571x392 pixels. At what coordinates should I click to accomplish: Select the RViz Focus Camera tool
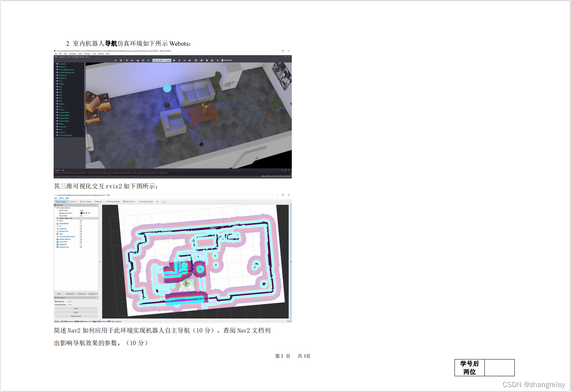(85, 202)
